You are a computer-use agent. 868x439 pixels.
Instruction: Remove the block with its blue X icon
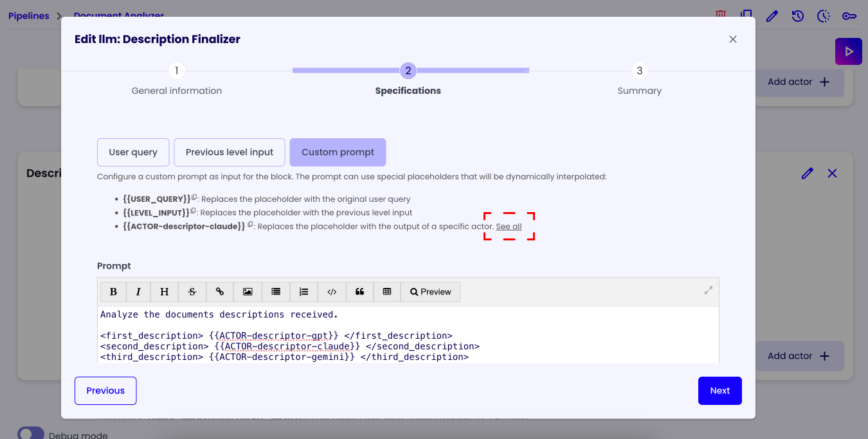point(833,174)
